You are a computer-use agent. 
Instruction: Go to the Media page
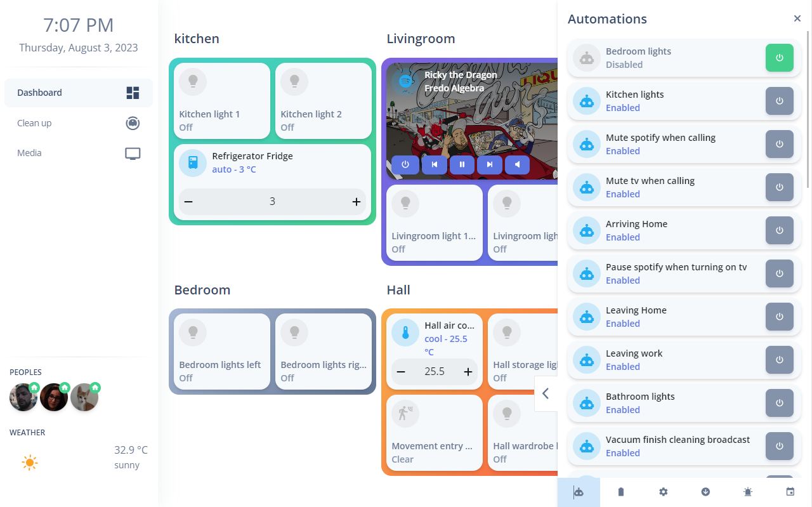click(x=79, y=153)
